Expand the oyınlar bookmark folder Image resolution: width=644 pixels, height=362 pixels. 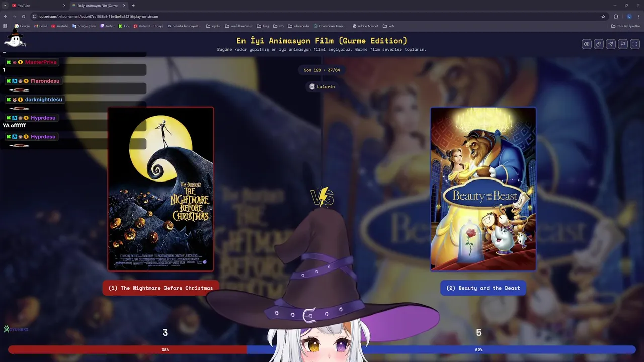213,26
